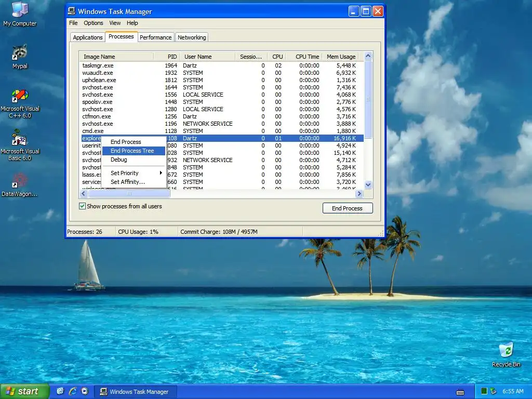This screenshot has height=399, width=532.
Task: Launch Windows Media Player quick launch icon
Action: click(x=85, y=391)
